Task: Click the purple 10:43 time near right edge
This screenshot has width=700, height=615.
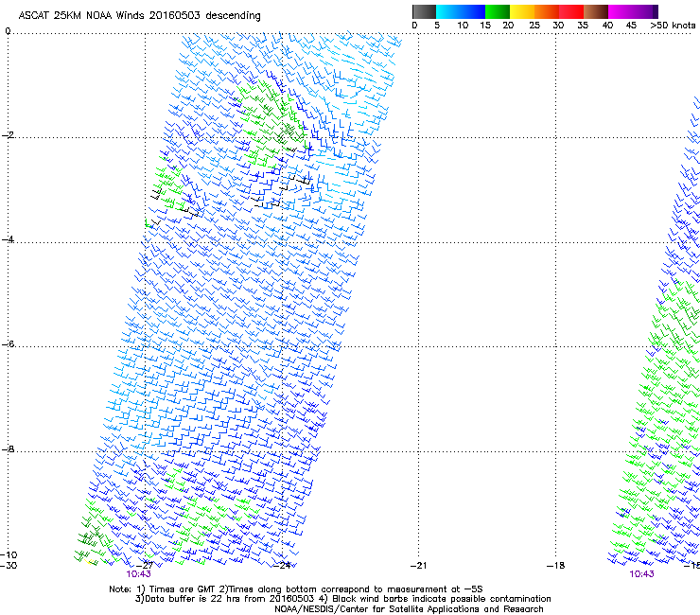Action: (641, 574)
